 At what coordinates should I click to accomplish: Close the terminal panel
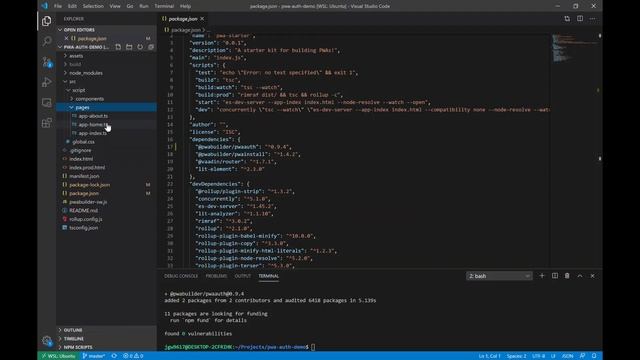[x=592, y=276]
